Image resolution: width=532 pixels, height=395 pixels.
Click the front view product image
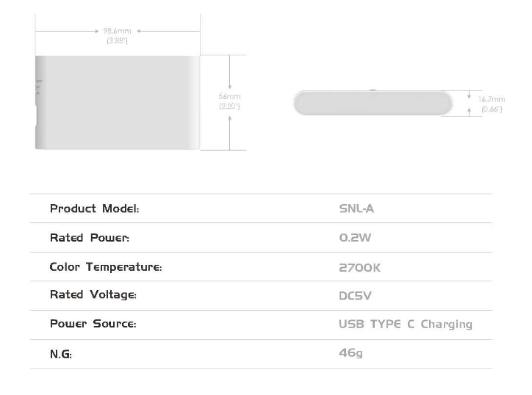118,102
